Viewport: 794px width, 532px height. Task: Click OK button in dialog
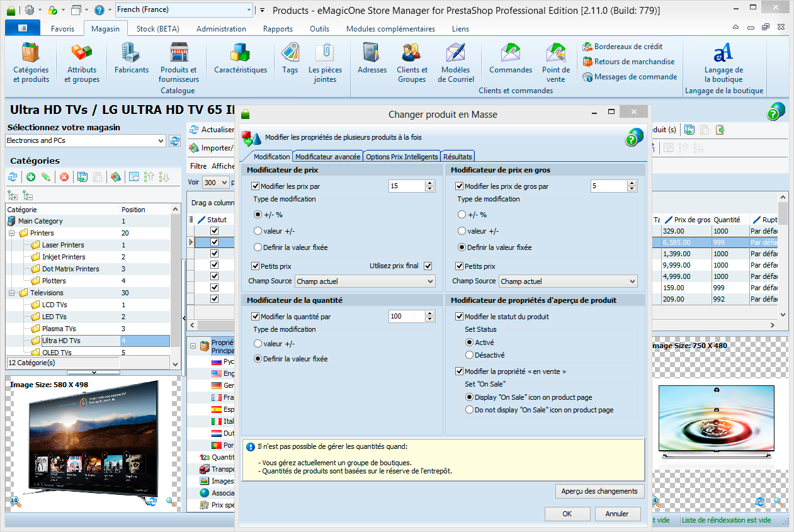coord(567,514)
